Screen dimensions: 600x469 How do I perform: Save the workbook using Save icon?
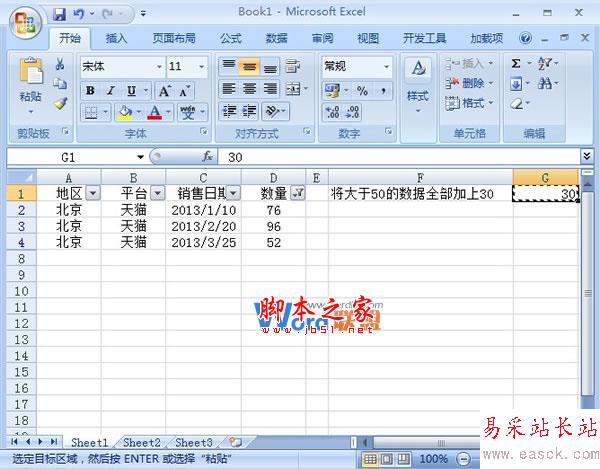[59, 14]
